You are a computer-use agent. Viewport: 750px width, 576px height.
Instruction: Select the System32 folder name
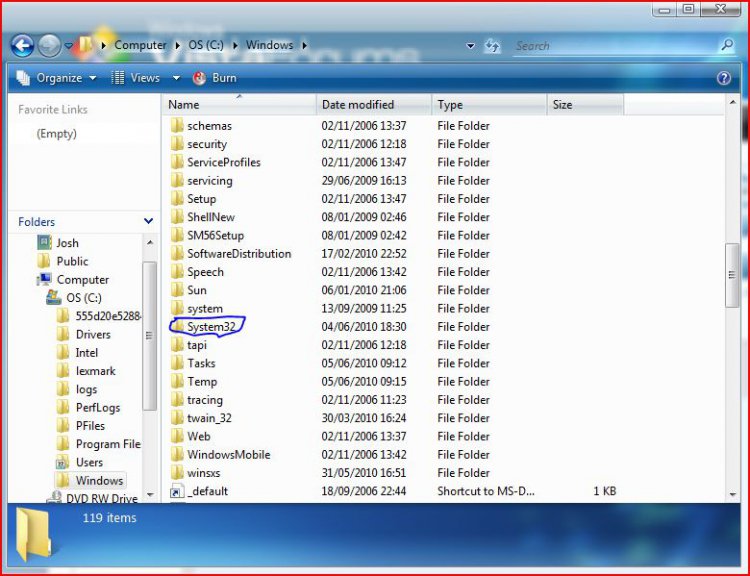[211, 327]
